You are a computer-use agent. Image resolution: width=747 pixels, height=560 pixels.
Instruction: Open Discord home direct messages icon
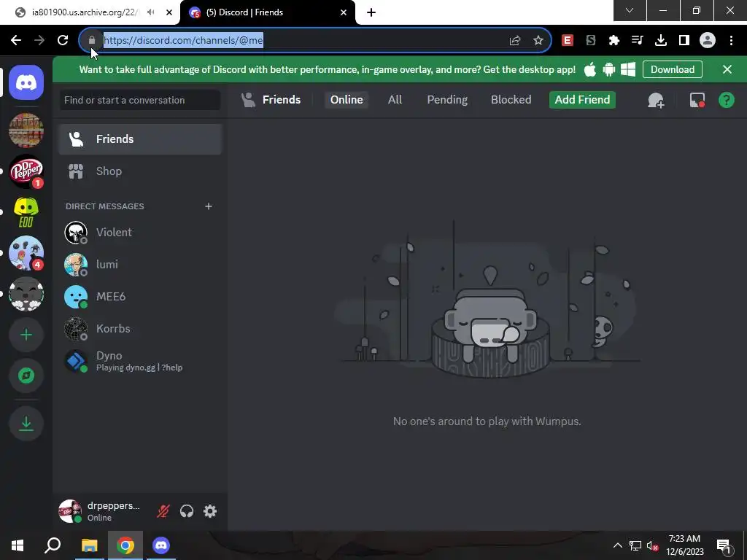coord(26,83)
